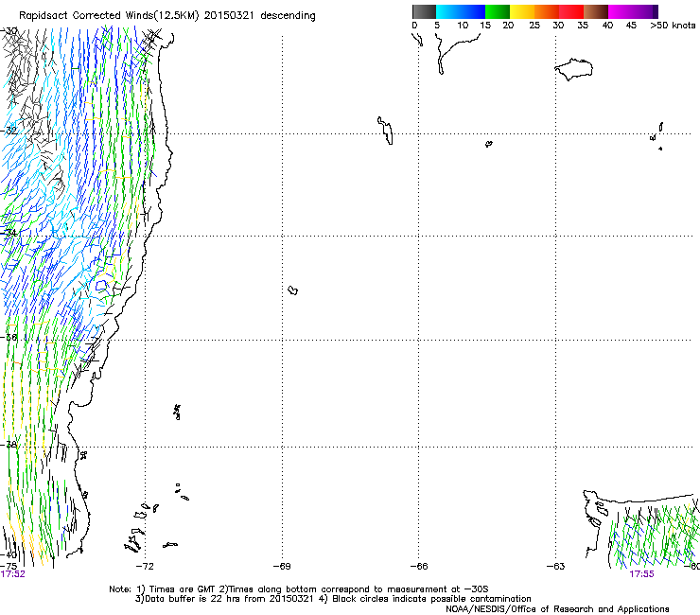Image resolution: width=700 pixels, height=615 pixels.
Task: Click the -36 latitude axis label
Action: [9, 337]
